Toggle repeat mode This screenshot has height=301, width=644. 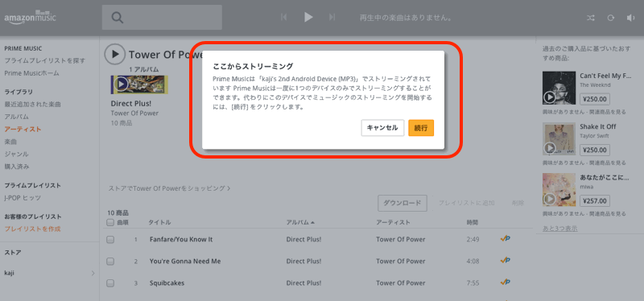pyautogui.click(x=611, y=18)
